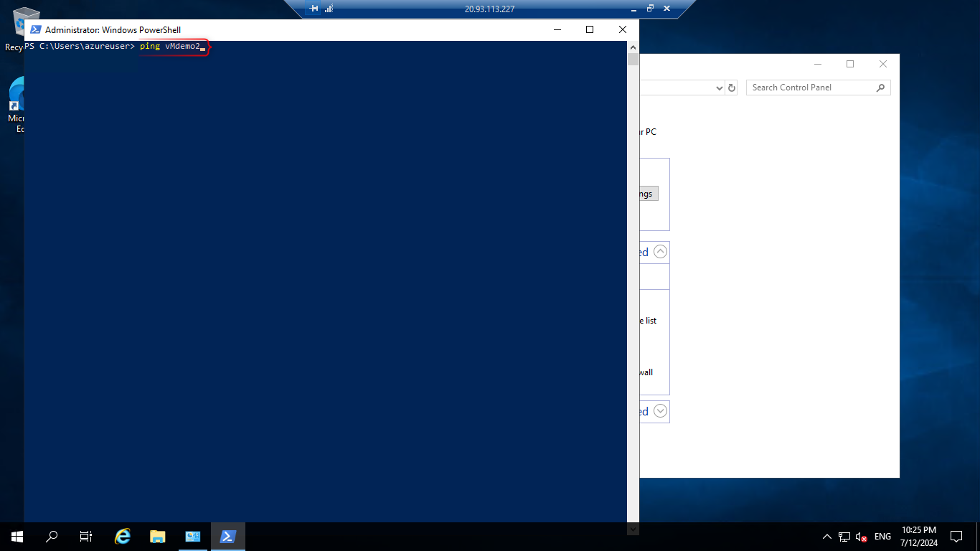980x551 pixels.
Task: Check the connection quality signal icon
Action: click(x=329, y=9)
